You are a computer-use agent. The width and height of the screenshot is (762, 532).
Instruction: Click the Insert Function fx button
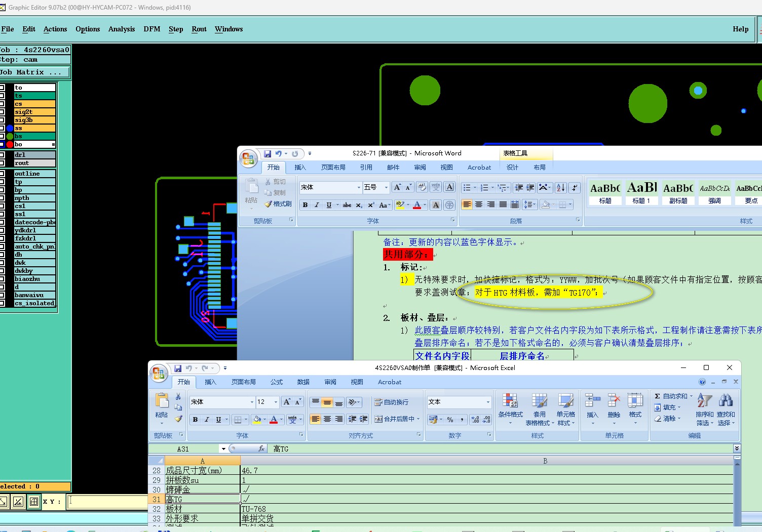(261, 448)
